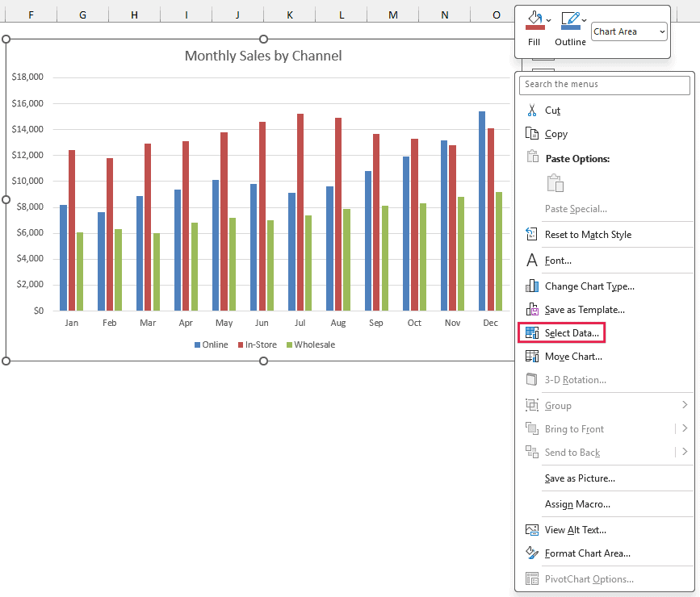Viewport: 700px width, 597px height.
Task: Expand the Send to Back submenu arrow
Action: 685,452
